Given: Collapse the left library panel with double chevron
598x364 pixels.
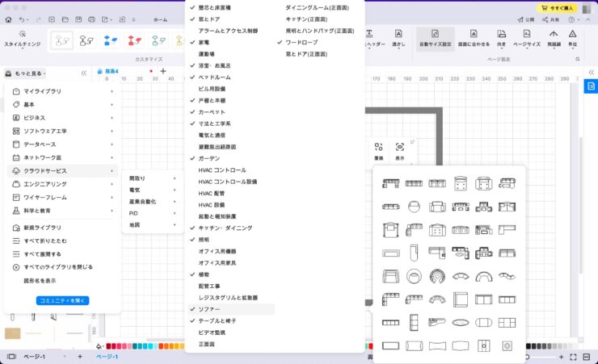Looking at the screenshot, I should coord(84,73).
